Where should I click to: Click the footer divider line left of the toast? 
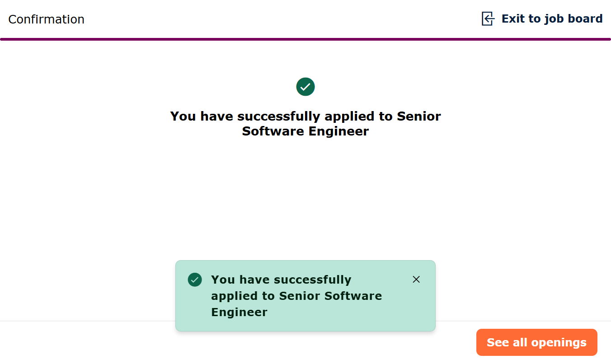click(86, 321)
